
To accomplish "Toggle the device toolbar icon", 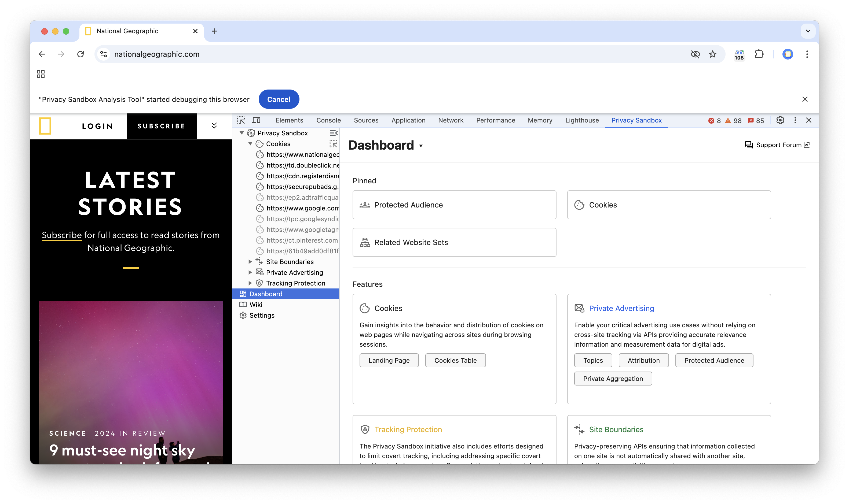I will coord(256,120).
